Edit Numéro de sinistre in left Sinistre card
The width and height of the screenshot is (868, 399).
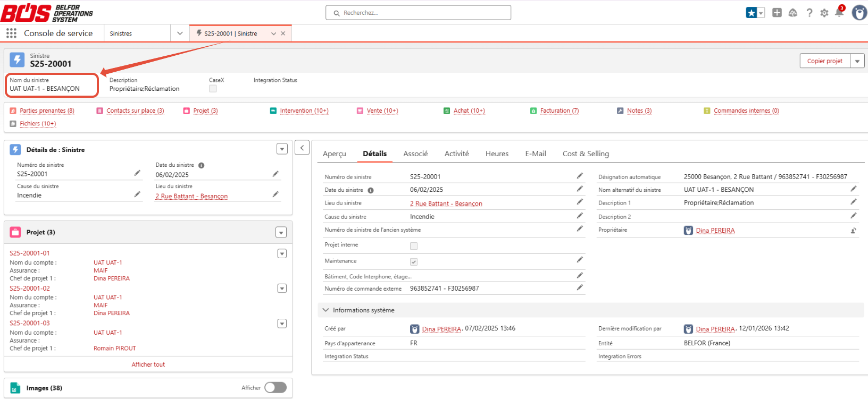pos(137,173)
